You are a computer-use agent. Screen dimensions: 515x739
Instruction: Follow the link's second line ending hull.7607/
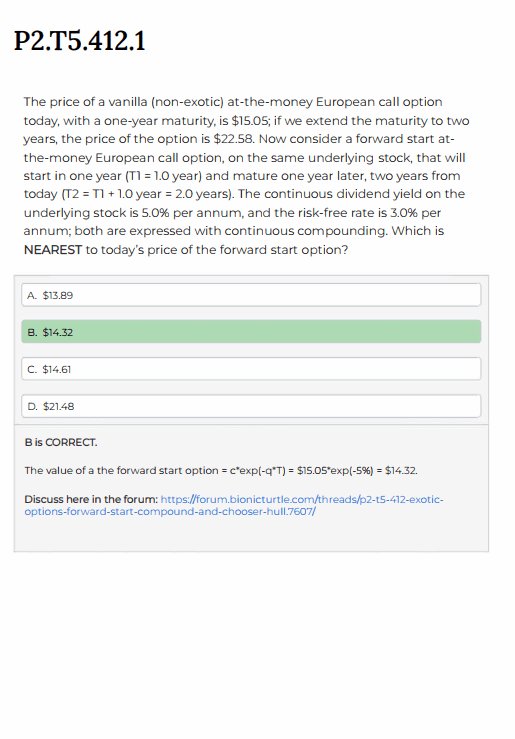[170, 511]
